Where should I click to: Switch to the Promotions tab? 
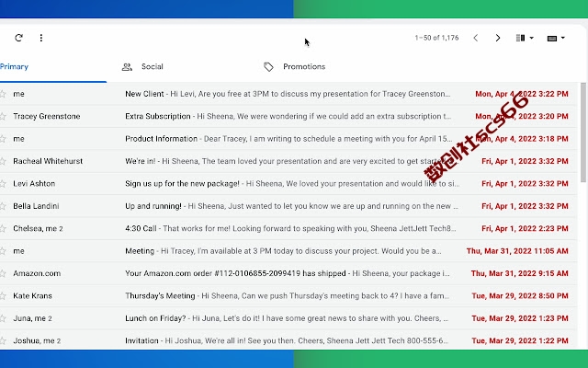coord(304,67)
